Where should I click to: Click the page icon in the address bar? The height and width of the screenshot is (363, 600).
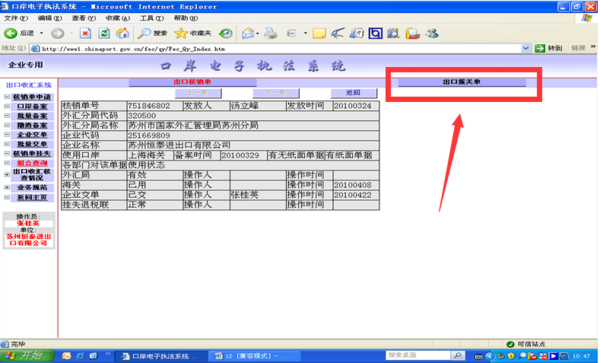click(x=35, y=49)
